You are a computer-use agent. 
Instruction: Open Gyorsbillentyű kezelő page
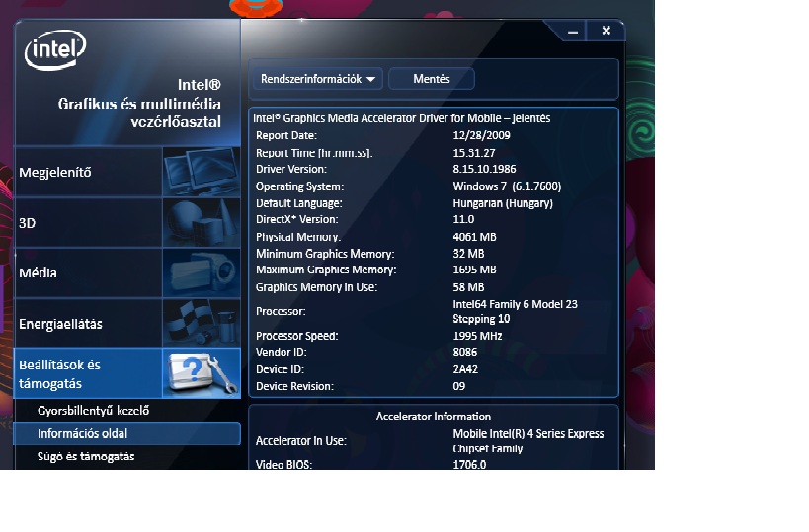click(94, 411)
